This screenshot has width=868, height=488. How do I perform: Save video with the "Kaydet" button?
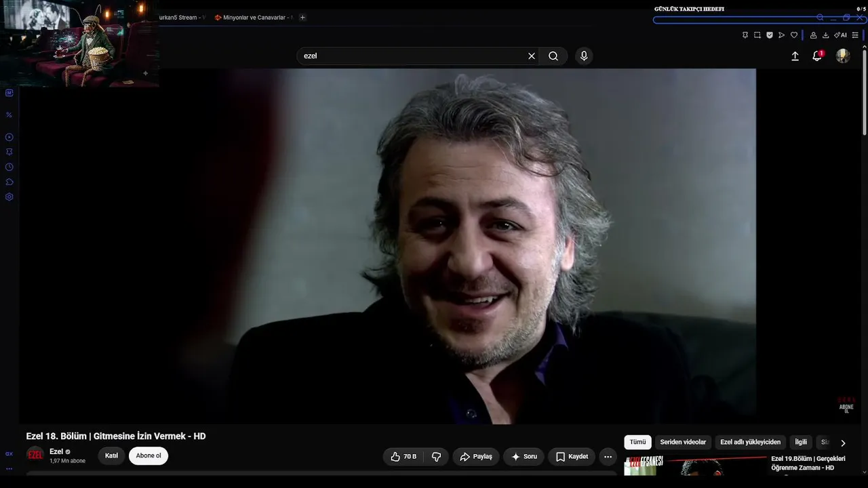click(x=572, y=457)
